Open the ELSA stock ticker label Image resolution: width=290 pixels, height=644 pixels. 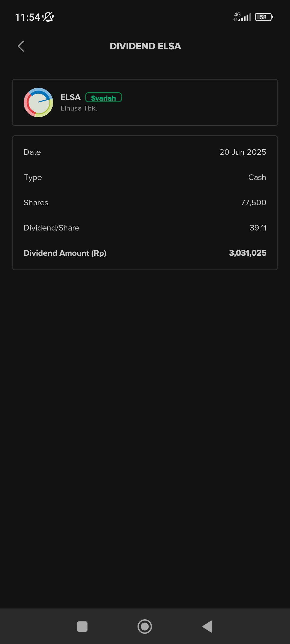point(71,97)
